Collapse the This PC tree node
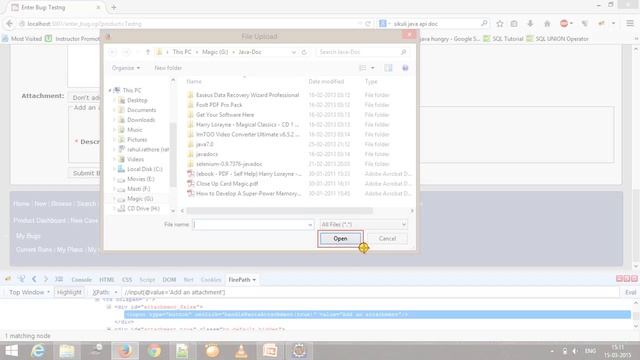Screen dimensions: 640x360 pos(110,90)
